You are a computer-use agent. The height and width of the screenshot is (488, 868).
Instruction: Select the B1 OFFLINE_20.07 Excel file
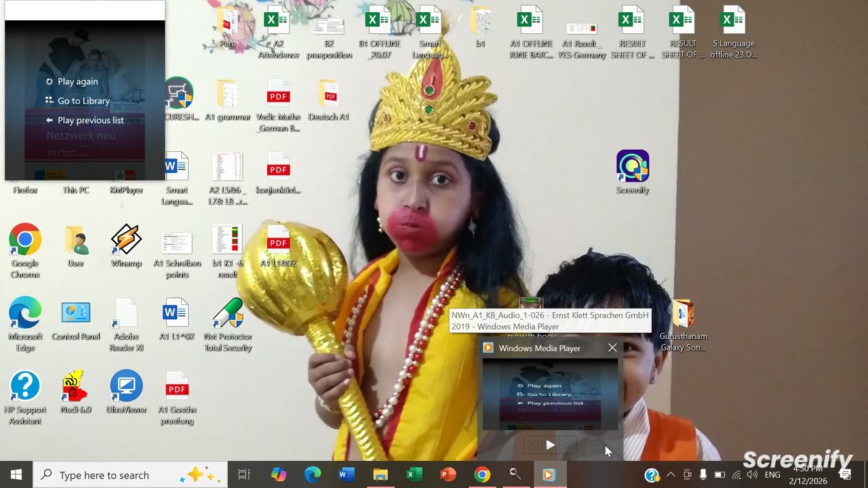[379, 32]
